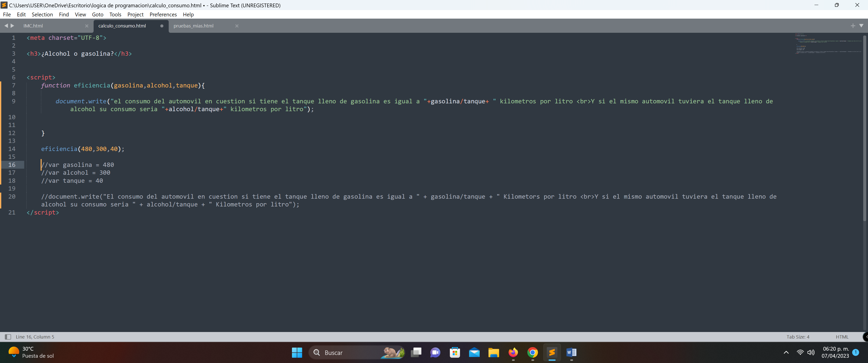Open Microsoft Store from taskbar
Image resolution: width=868 pixels, height=363 pixels.
click(x=454, y=353)
